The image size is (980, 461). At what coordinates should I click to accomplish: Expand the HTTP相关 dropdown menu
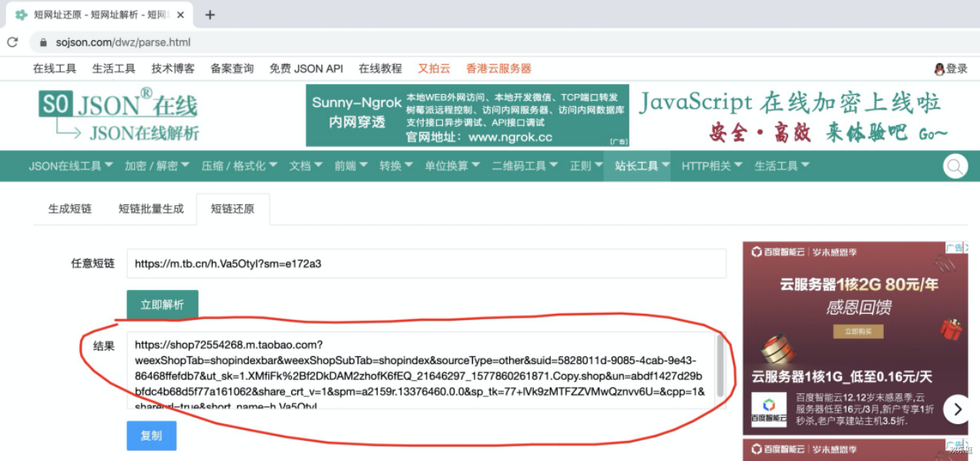712,166
